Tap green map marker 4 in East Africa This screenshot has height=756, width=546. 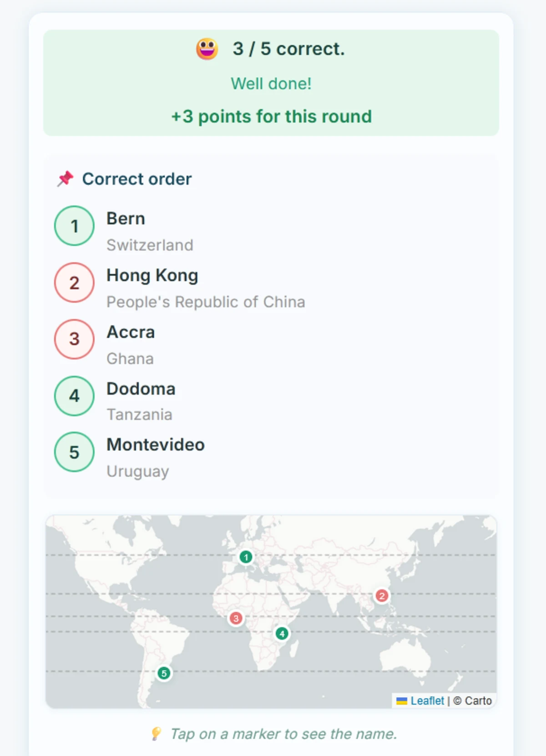pos(282,633)
